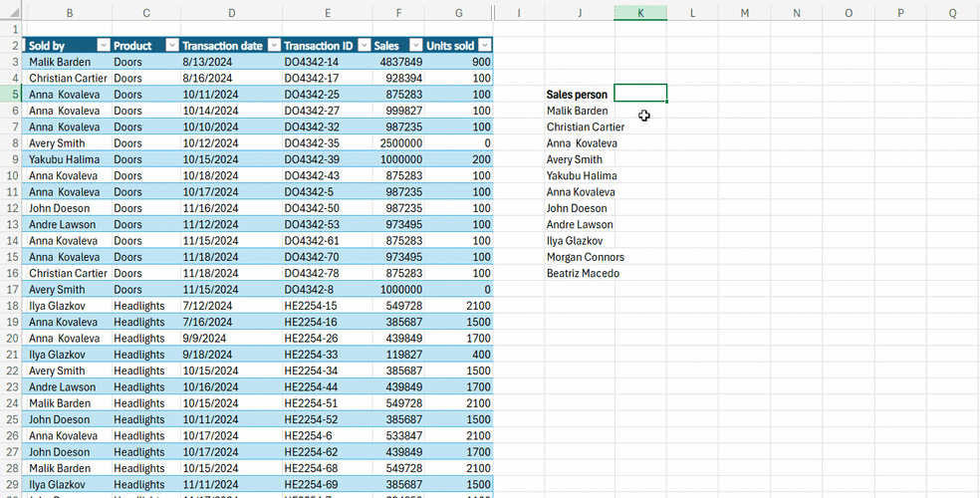Image resolution: width=980 pixels, height=498 pixels.
Task: Open the Sales column filter dropdown
Action: (414, 46)
